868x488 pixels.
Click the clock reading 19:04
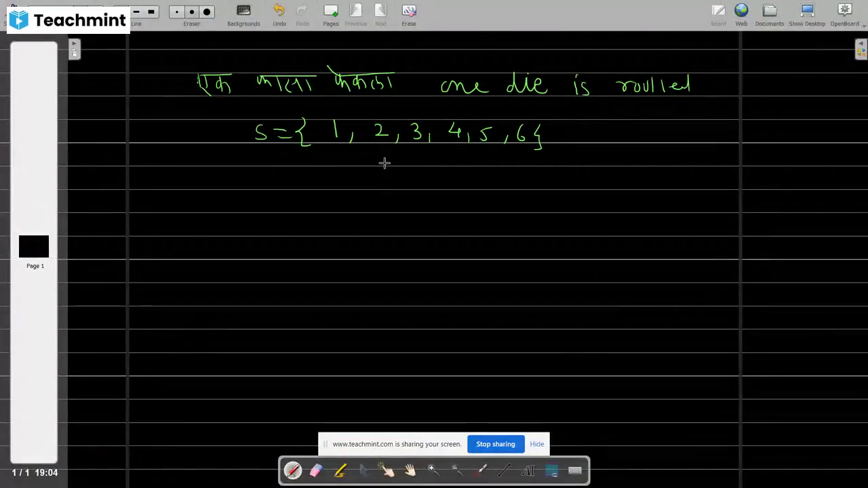pyautogui.click(x=46, y=472)
